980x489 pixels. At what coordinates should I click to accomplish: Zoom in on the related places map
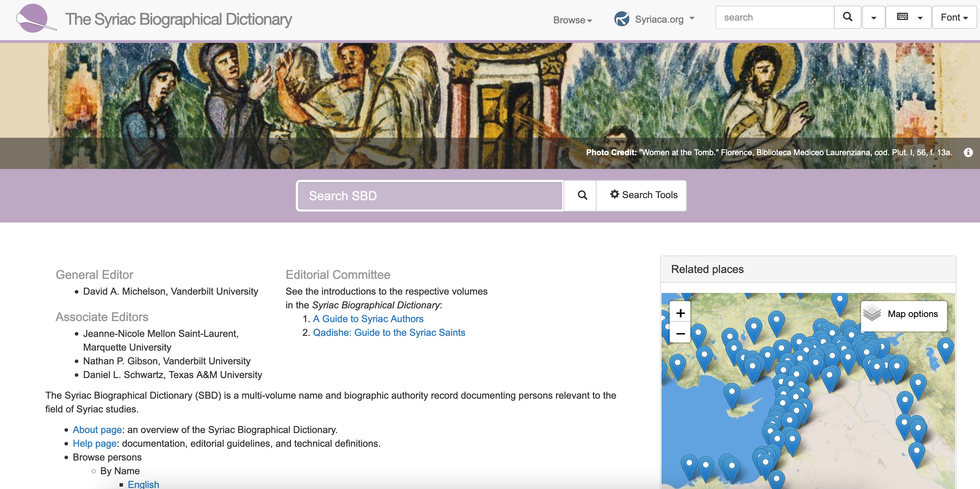tap(680, 313)
